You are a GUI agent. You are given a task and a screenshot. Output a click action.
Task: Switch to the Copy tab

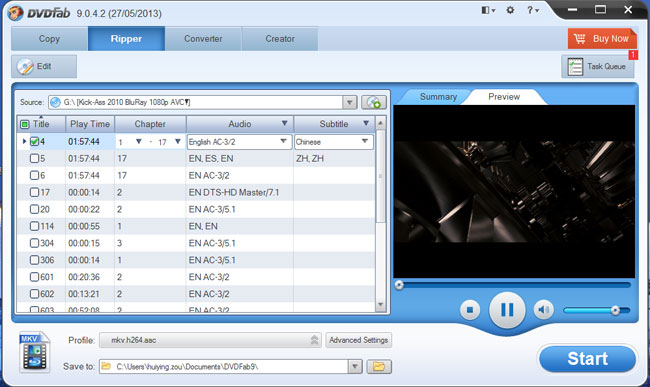[x=49, y=39]
